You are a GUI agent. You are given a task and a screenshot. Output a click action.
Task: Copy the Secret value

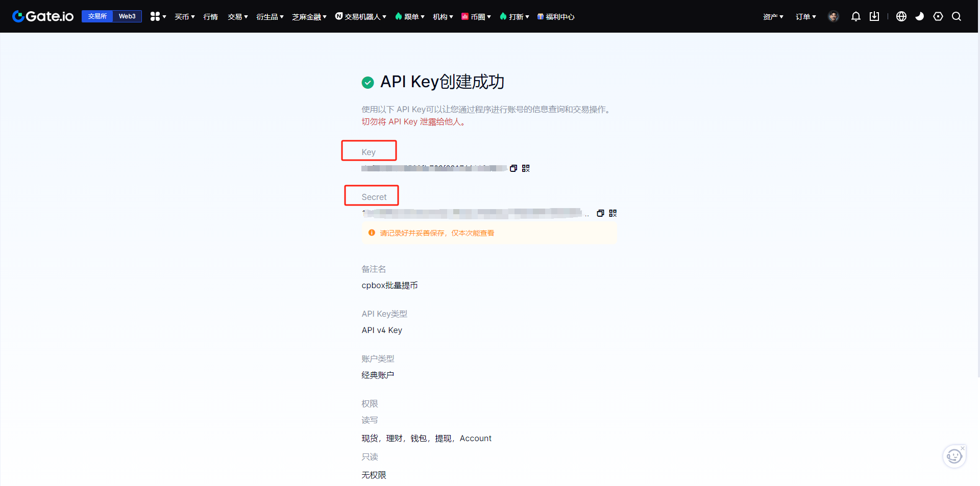600,213
